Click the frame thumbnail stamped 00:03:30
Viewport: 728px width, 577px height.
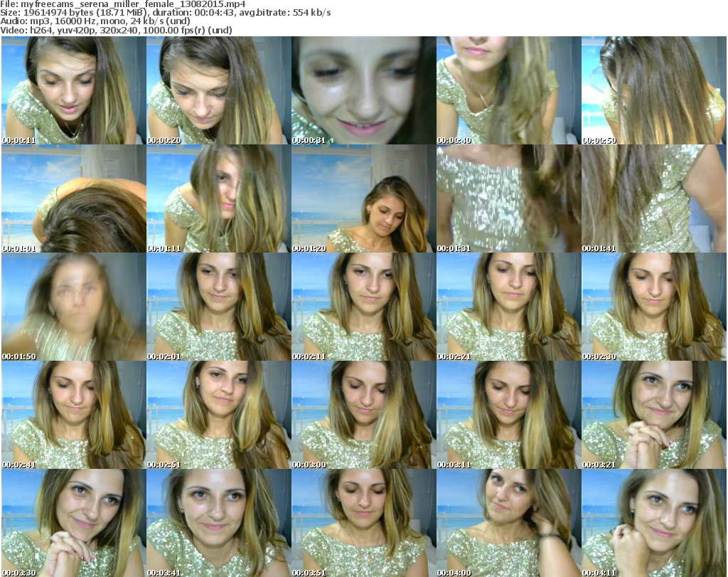74,523
